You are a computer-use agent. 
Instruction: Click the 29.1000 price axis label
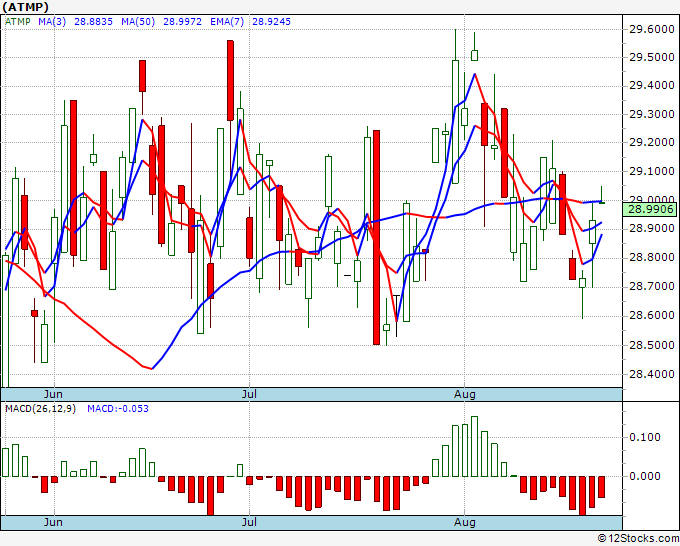[651, 171]
